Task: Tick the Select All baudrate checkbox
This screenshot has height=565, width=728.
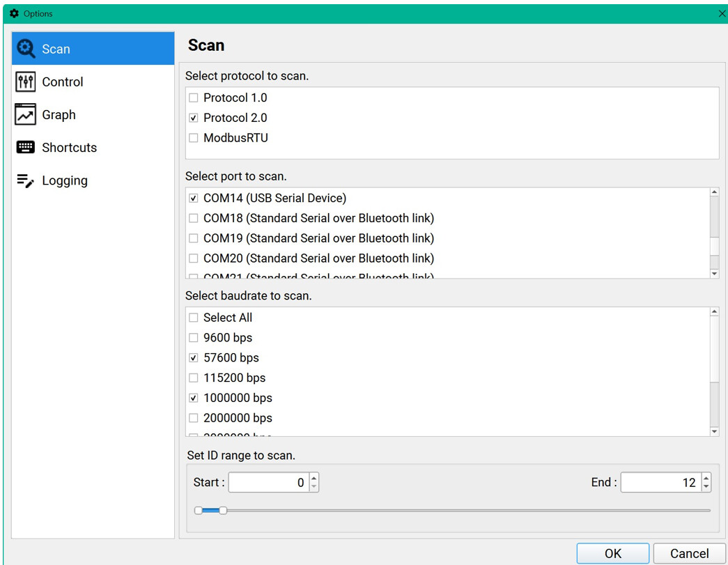Action: (x=194, y=318)
